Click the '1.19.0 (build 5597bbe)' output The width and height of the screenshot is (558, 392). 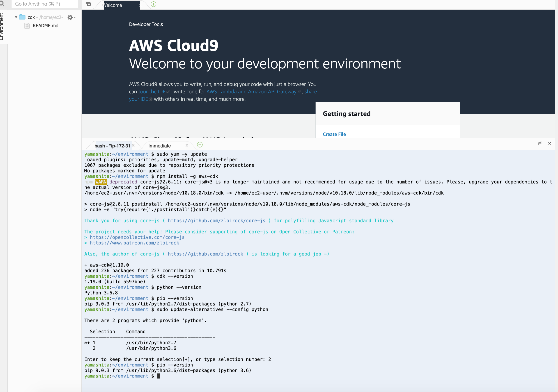click(x=115, y=282)
